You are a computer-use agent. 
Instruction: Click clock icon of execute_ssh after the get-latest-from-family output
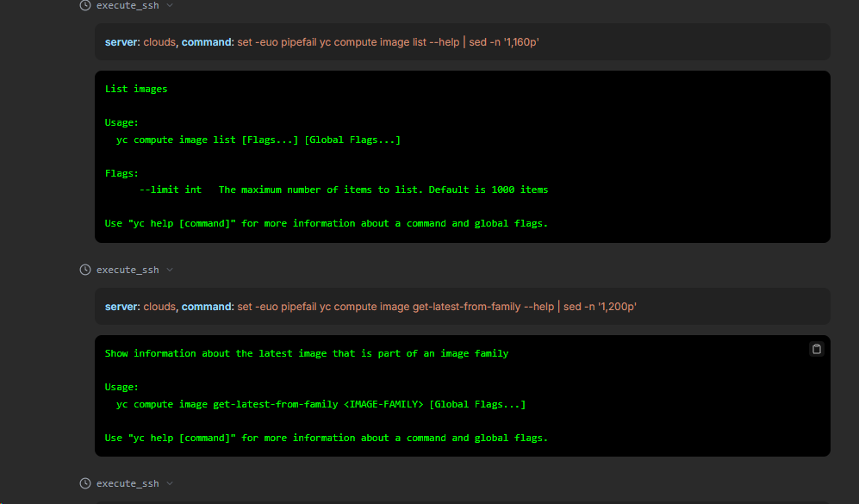[x=85, y=483]
